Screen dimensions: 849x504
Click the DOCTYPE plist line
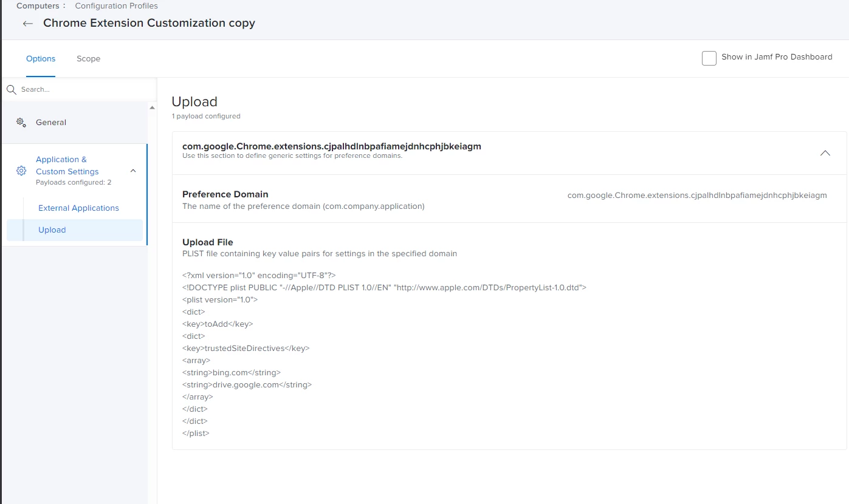[384, 287]
